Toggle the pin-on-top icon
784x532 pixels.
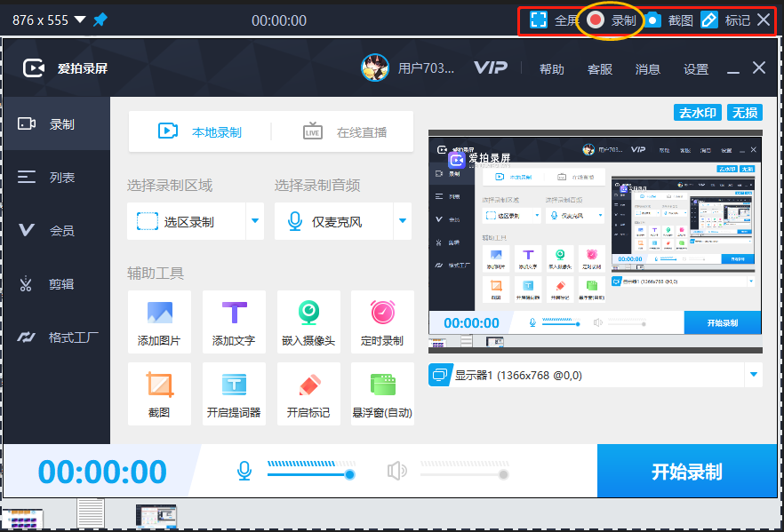99,19
